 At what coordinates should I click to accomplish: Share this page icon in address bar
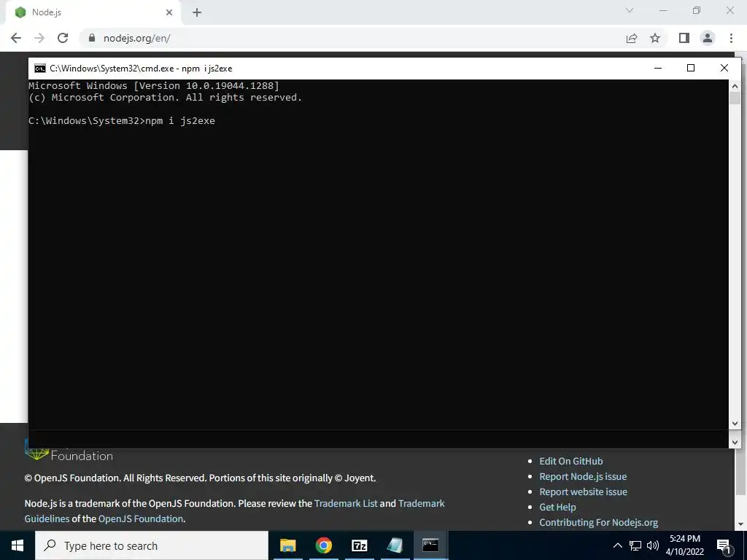point(632,38)
